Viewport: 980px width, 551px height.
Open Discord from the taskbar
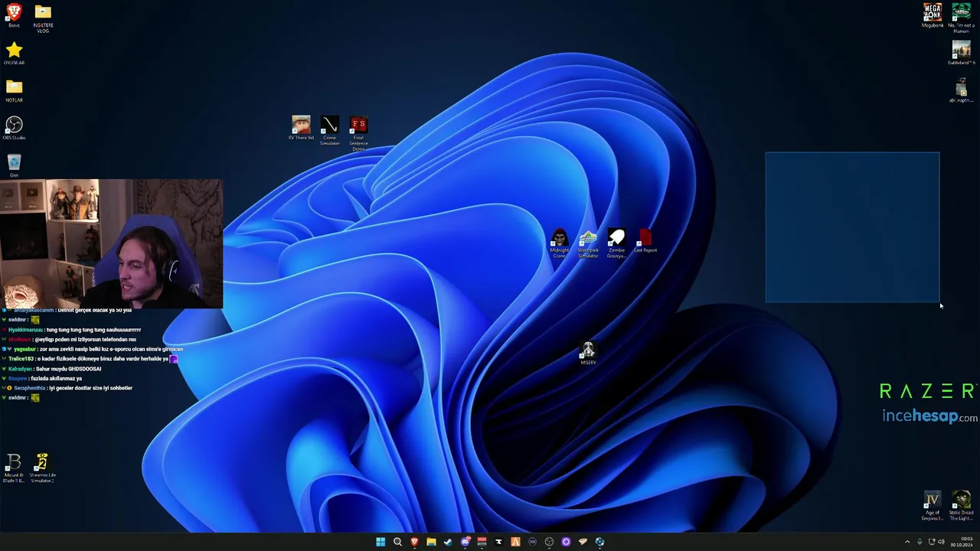[x=465, y=542]
